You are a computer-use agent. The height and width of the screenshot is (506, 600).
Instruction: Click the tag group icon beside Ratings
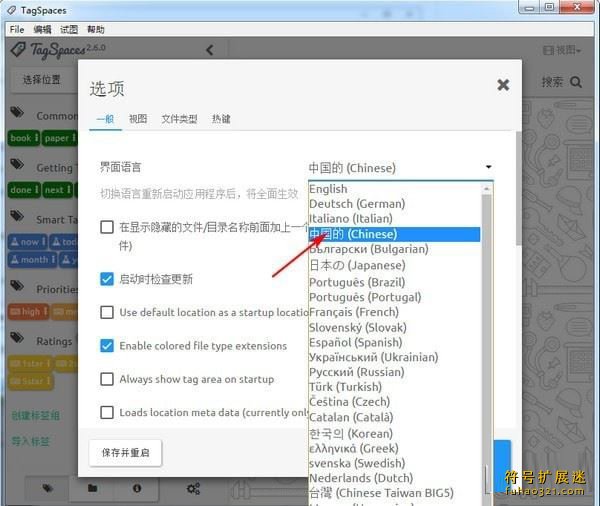tap(17, 338)
